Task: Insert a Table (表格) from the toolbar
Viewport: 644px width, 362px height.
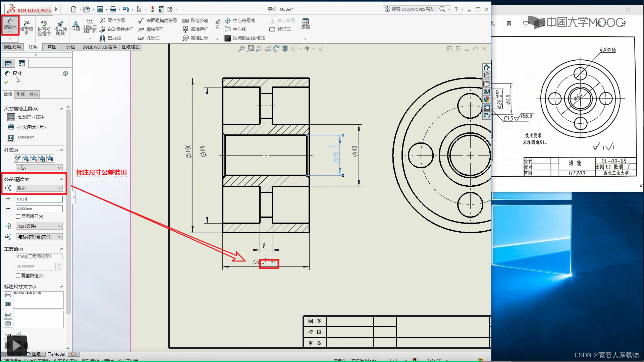Action: click(x=305, y=23)
